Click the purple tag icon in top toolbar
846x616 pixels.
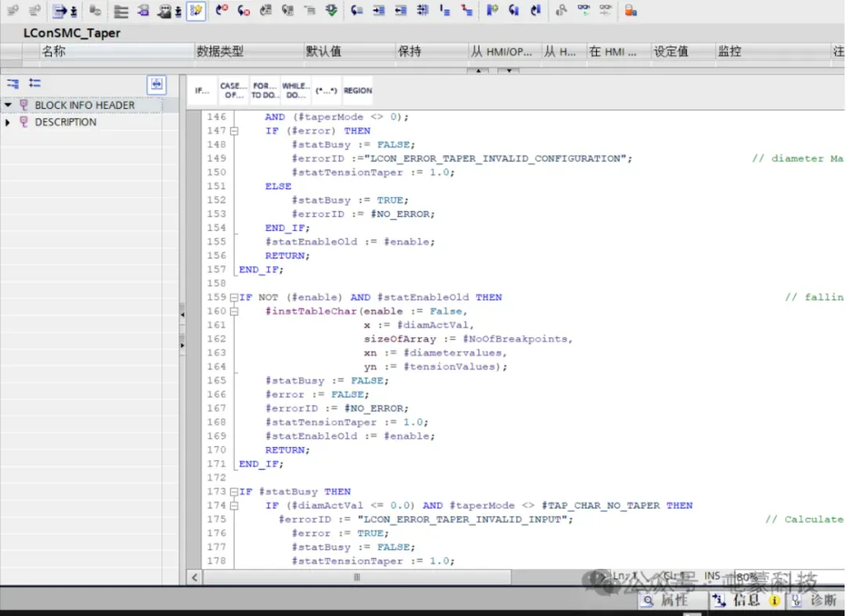[143, 10]
